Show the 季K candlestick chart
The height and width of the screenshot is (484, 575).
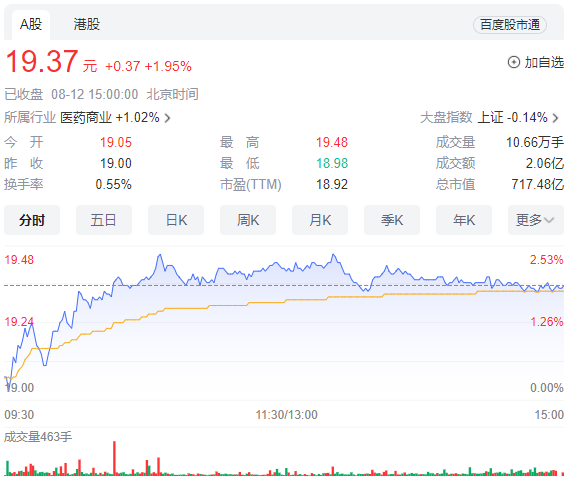pos(392,220)
